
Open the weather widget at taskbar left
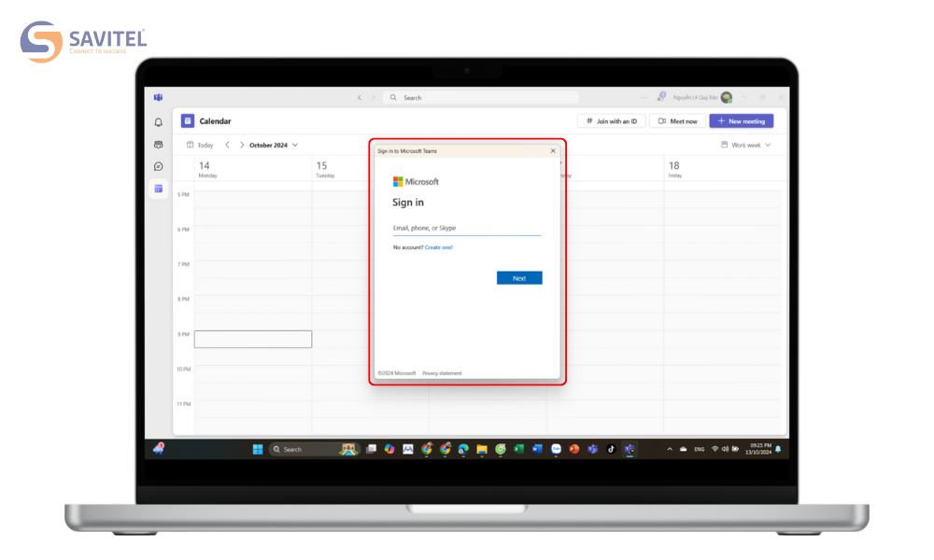click(159, 449)
